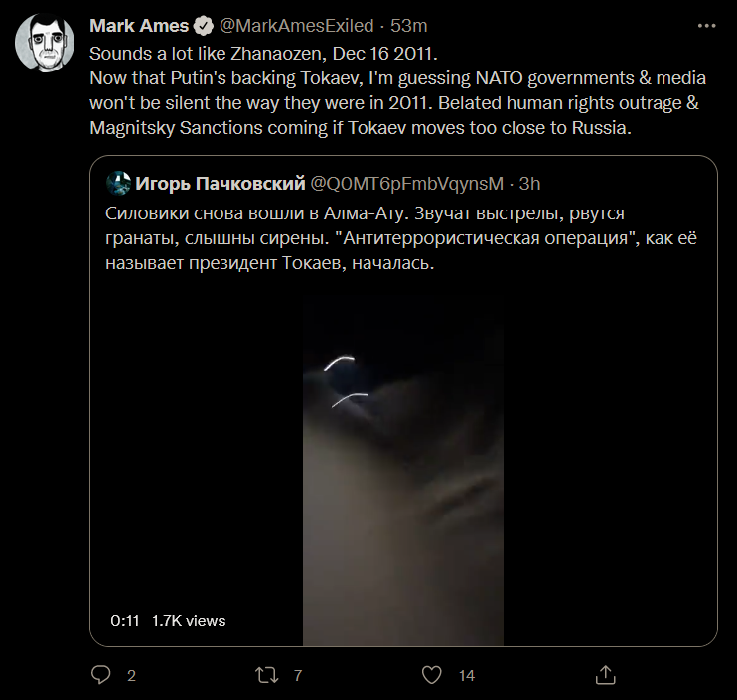Open Игорь Пачковский's small avatar

119,183
